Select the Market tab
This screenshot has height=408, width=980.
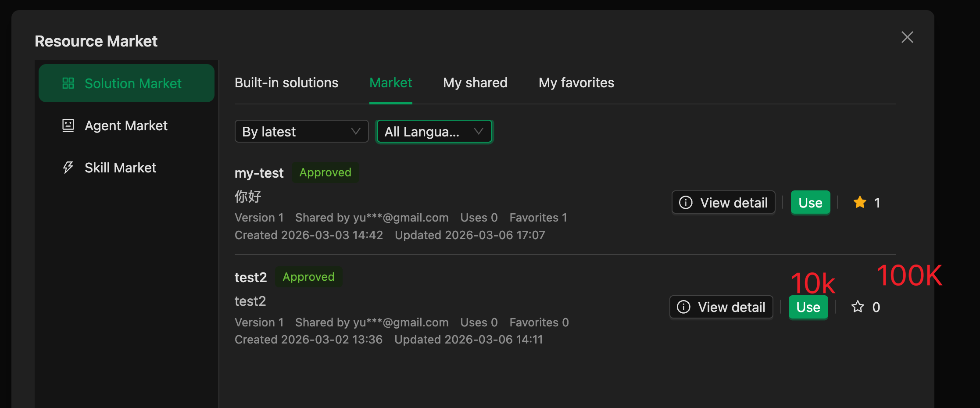point(390,83)
